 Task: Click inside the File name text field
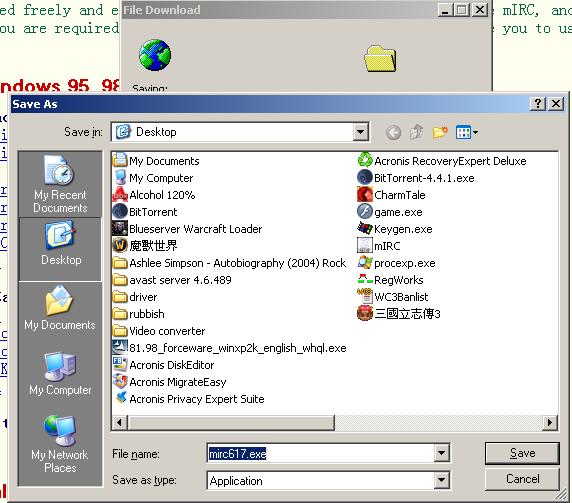pyautogui.click(x=321, y=453)
